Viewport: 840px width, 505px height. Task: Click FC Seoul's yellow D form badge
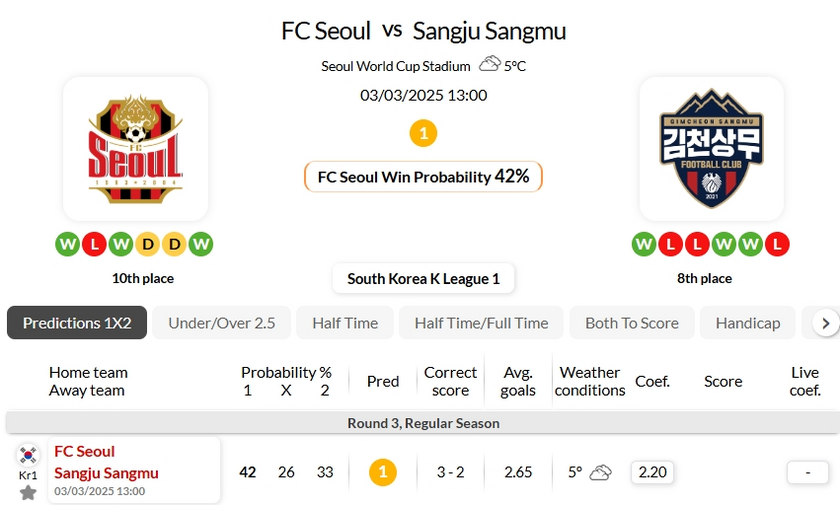(148, 244)
